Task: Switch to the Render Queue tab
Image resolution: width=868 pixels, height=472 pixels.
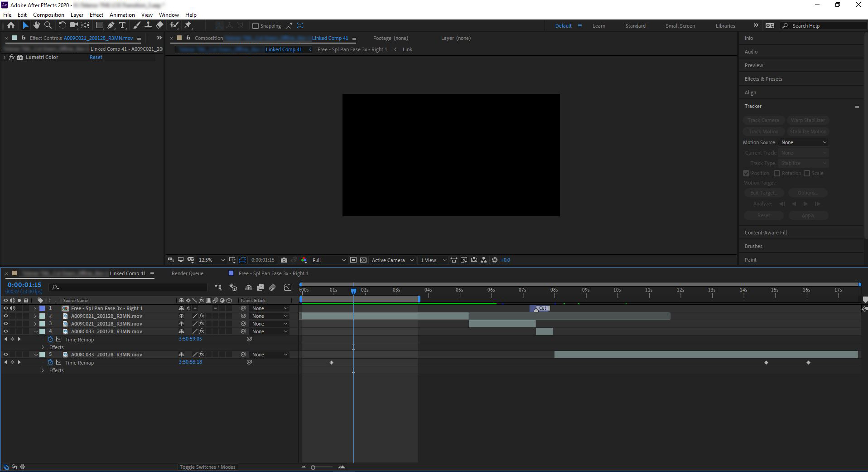Action: 187,273
